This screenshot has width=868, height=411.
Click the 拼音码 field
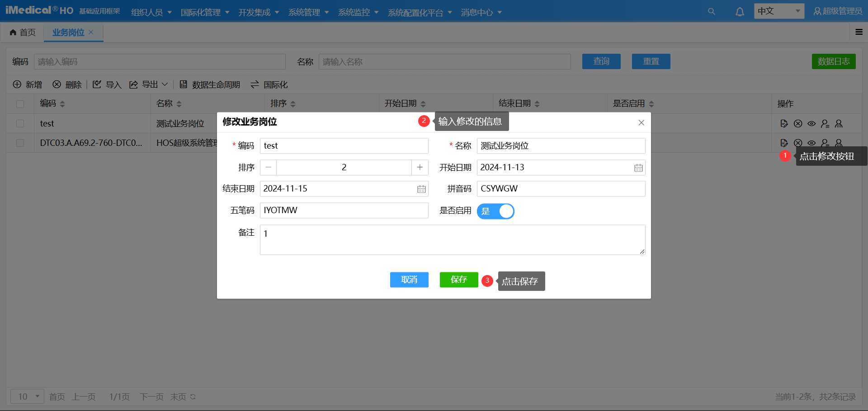561,189
